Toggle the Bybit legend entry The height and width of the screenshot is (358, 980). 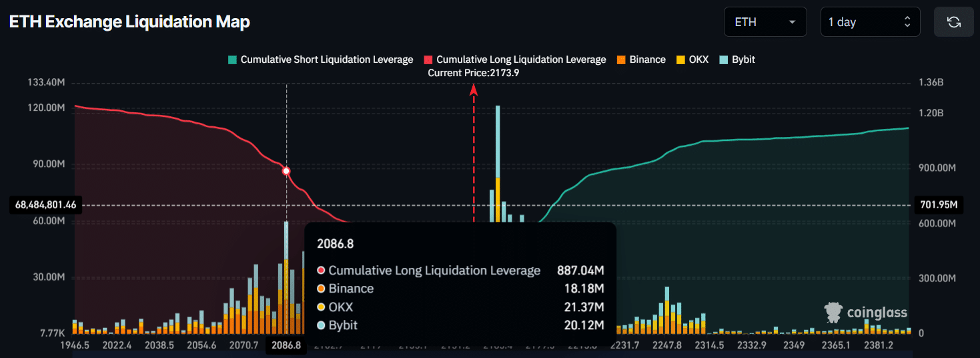tap(737, 59)
